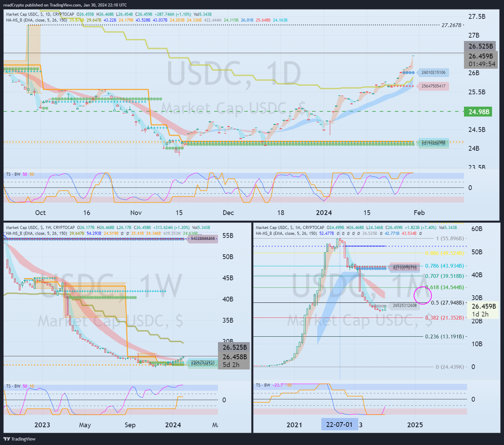Click the '0.707 (39.518B)' Fibonacci label

444,276
